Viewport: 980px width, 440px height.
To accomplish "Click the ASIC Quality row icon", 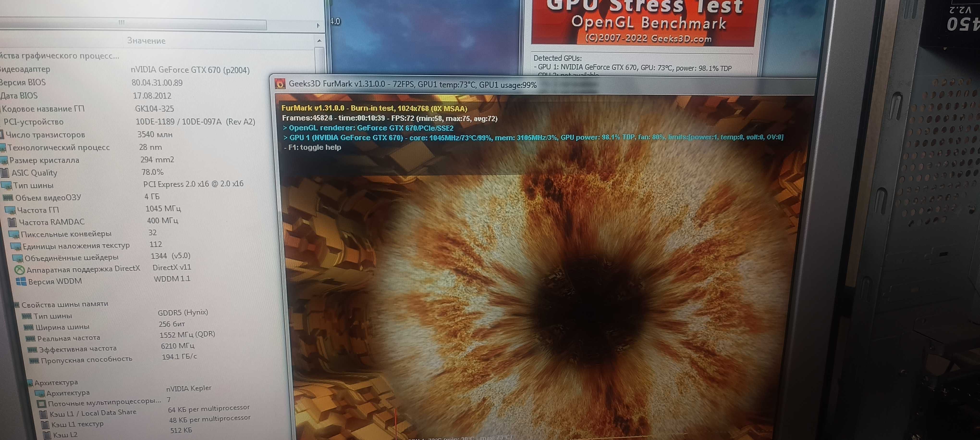I will 5,173.
